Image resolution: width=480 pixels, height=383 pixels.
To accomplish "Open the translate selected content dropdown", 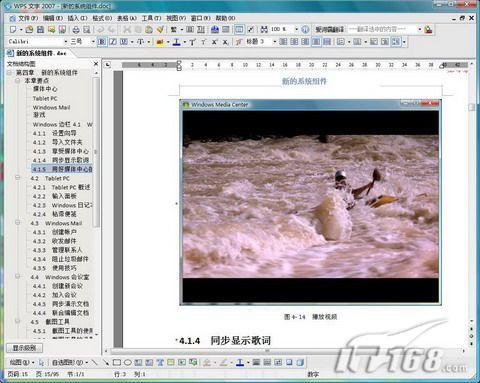I will [420, 29].
